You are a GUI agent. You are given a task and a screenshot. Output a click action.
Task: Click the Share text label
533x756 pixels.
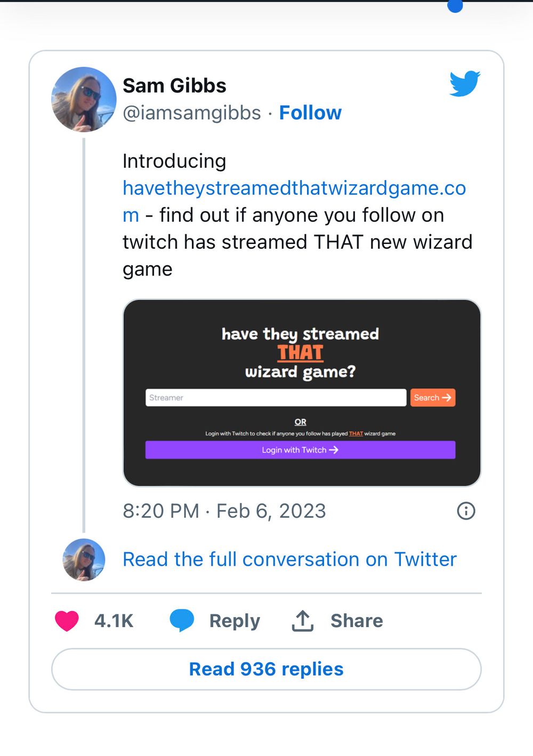(x=357, y=621)
